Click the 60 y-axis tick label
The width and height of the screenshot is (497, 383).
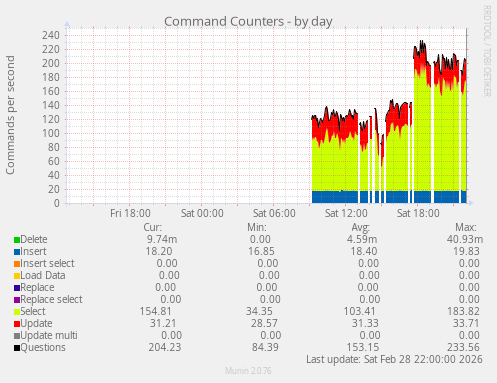click(x=54, y=161)
